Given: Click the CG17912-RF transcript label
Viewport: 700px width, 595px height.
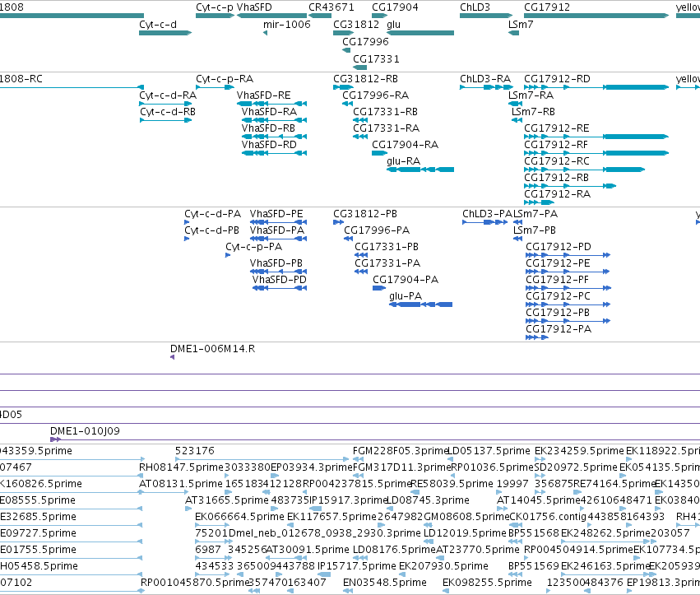Looking at the screenshot, I should click(556, 145).
